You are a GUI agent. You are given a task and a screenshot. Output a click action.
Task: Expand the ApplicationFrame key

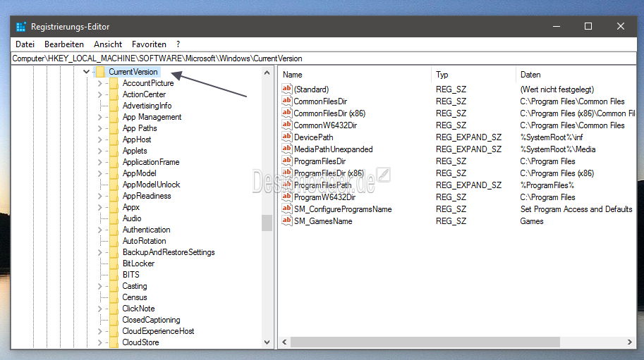pos(99,162)
